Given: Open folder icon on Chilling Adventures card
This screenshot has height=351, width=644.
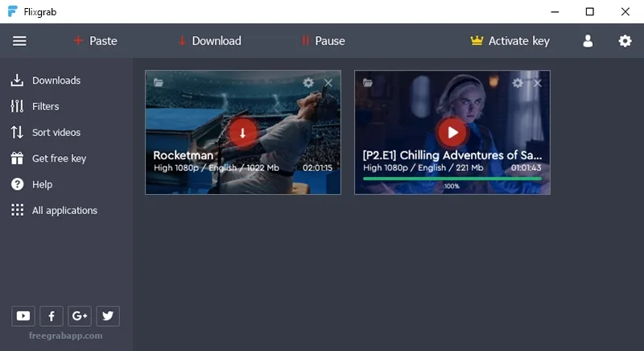Looking at the screenshot, I should point(368,83).
